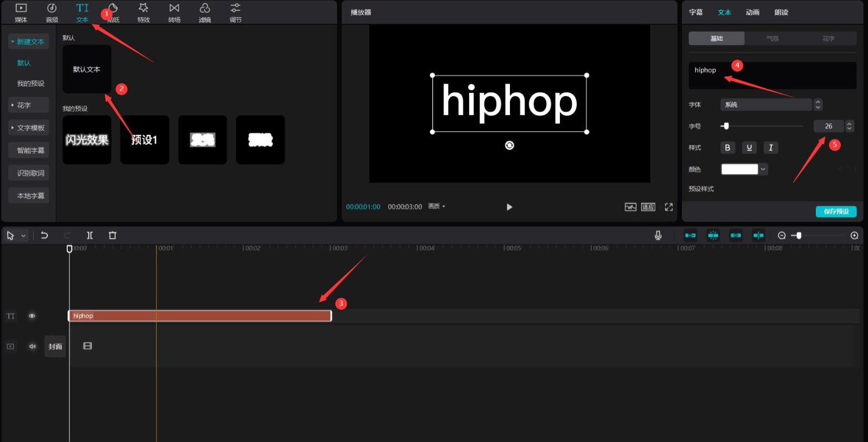Apply the 预设1 preset thumbnail
Image resolution: width=868 pixels, height=442 pixels.
[144, 140]
